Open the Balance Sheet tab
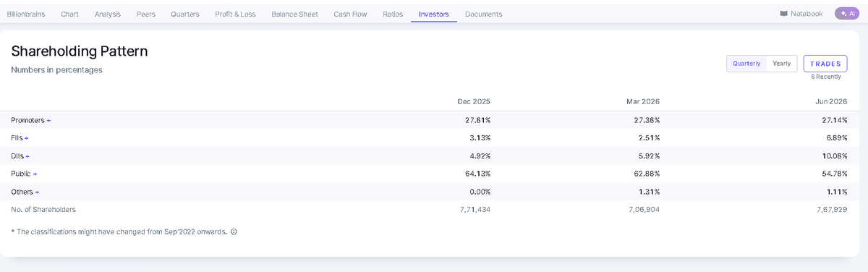Screen dimensions: 868x272 [x=294, y=14]
